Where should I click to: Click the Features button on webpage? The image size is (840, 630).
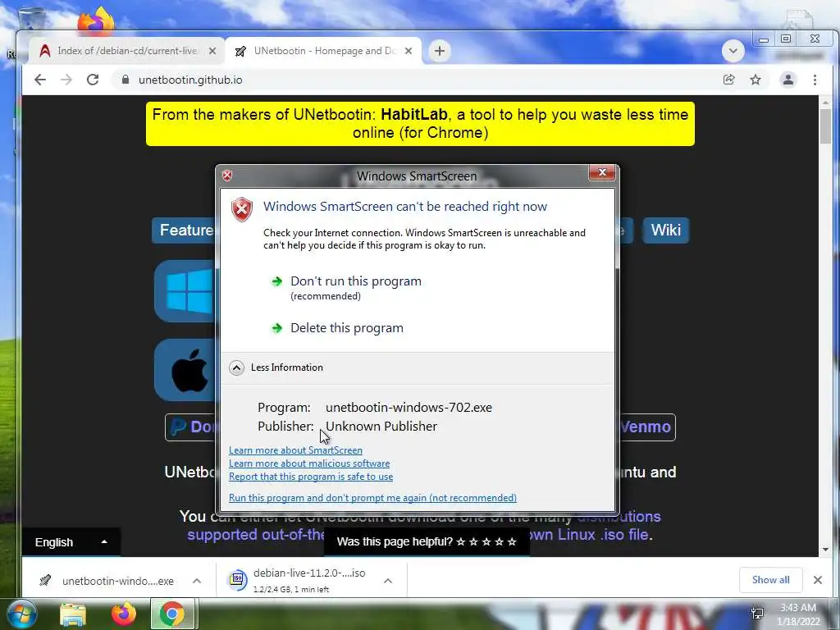[183, 231]
